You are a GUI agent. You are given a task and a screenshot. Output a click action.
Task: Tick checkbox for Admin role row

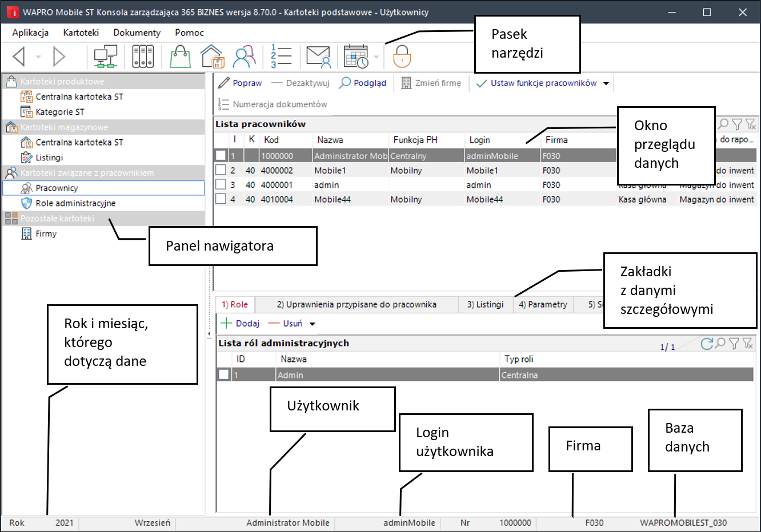pos(224,374)
